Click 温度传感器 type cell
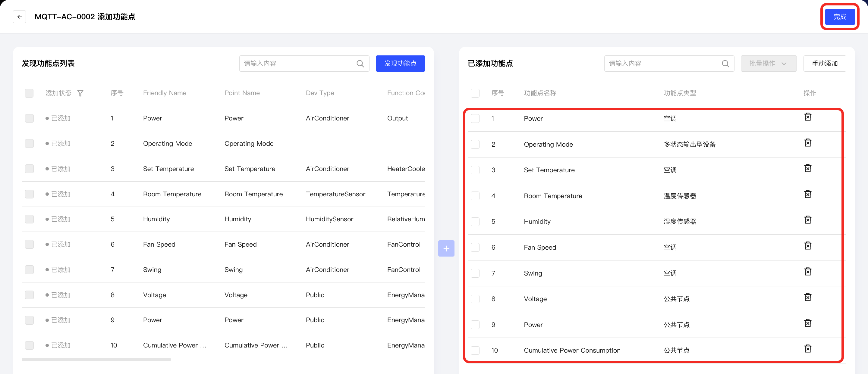 (x=680, y=196)
